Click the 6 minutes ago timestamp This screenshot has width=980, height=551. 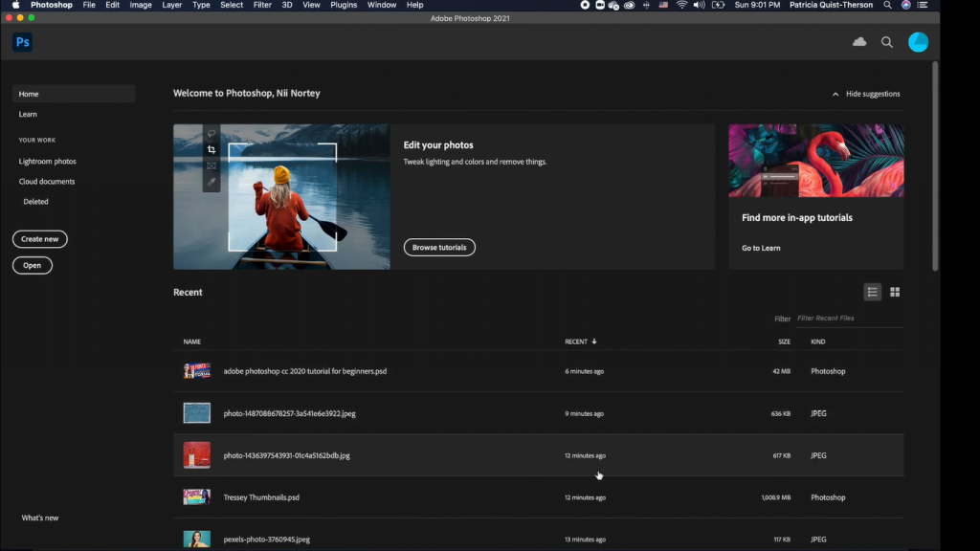585,371
